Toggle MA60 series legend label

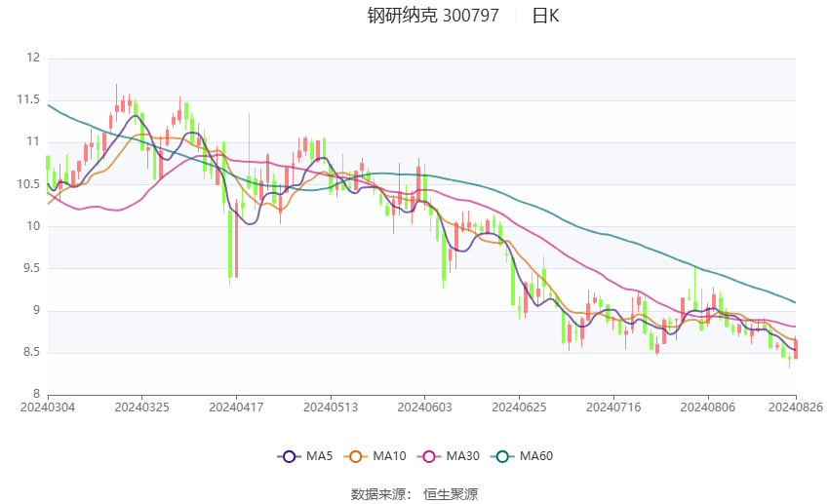[x=536, y=456]
